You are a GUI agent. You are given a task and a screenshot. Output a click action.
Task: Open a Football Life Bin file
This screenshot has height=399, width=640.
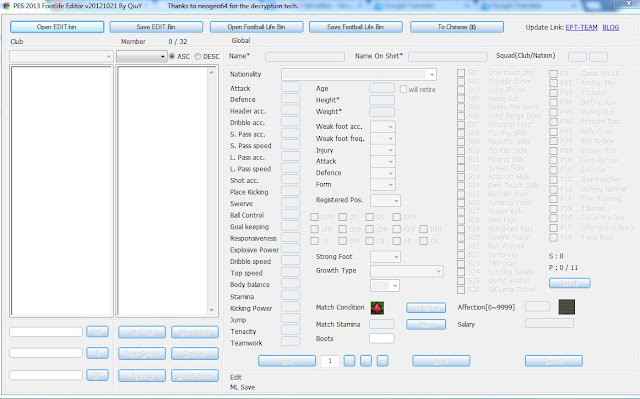pyautogui.click(x=256, y=27)
